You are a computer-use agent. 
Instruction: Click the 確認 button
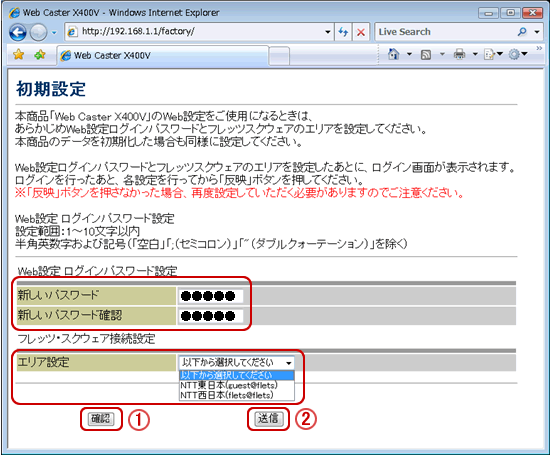(x=101, y=419)
